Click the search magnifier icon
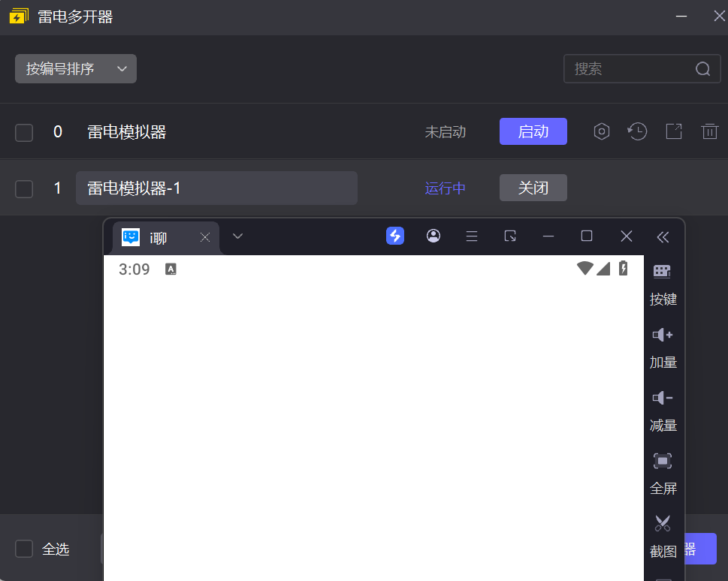Screen dimensions: 728x581 click(x=702, y=69)
